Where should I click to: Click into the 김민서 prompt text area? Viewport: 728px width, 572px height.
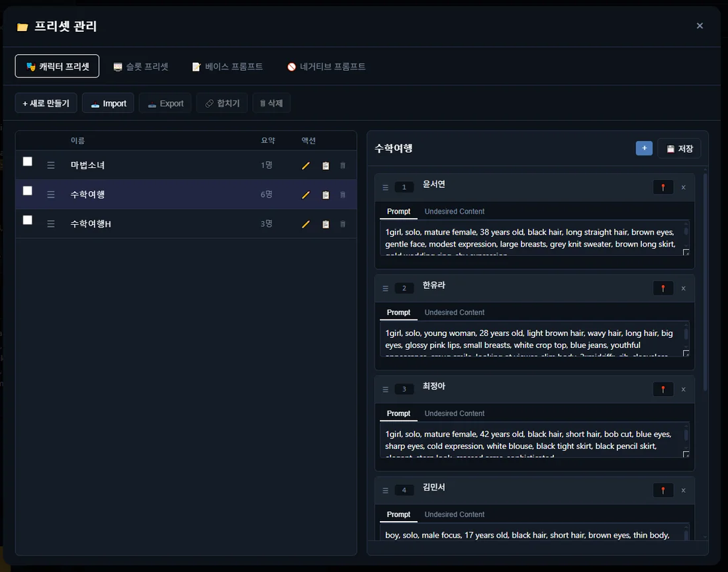[x=534, y=532]
